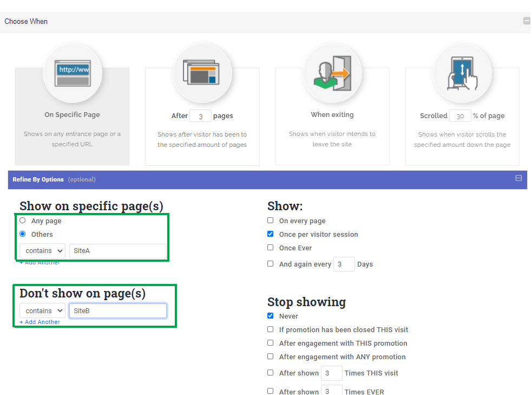This screenshot has height=395, width=532.
Task: Click Add Another under Don't show on pages
Action: [40, 321]
